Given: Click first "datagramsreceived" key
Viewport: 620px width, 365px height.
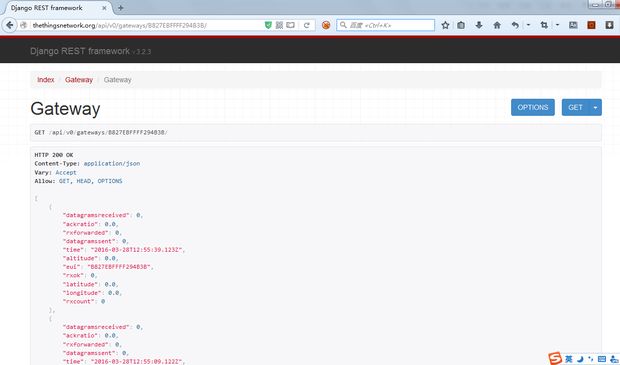Looking at the screenshot, I should click(96, 215).
